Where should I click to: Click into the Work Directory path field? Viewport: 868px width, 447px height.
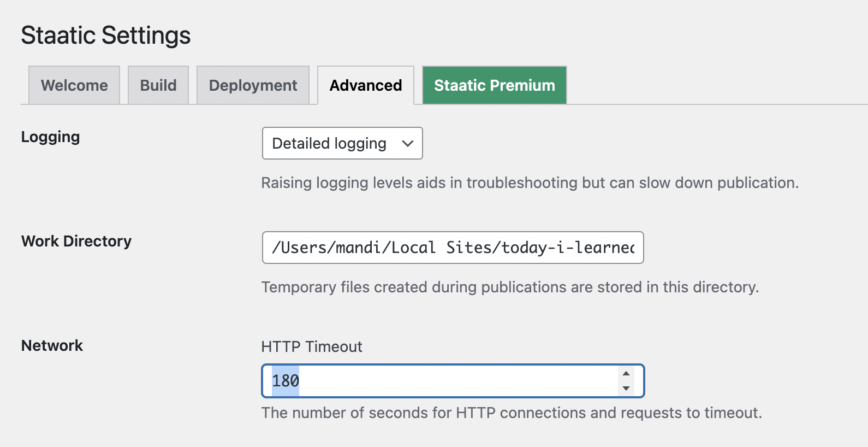pyautogui.click(x=453, y=248)
